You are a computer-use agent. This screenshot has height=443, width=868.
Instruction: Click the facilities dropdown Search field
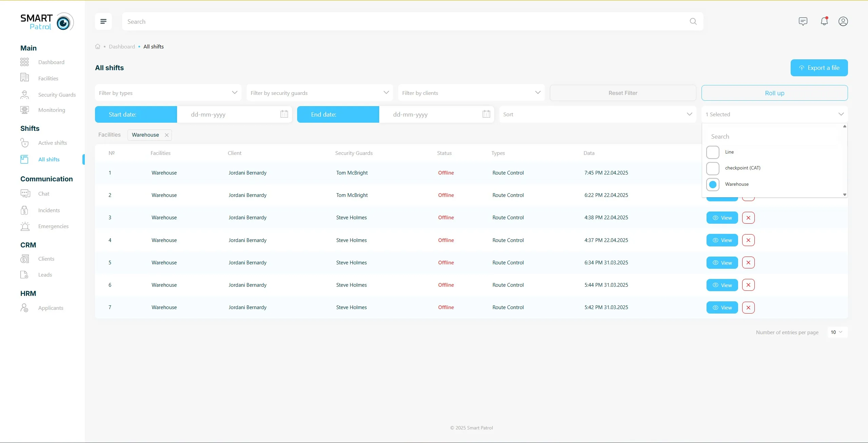[773, 137]
